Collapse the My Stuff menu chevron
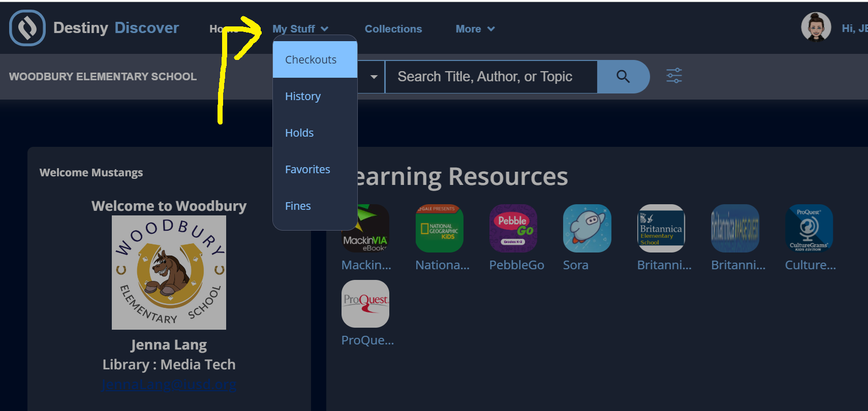 pyautogui.click(x=325, y=29)
